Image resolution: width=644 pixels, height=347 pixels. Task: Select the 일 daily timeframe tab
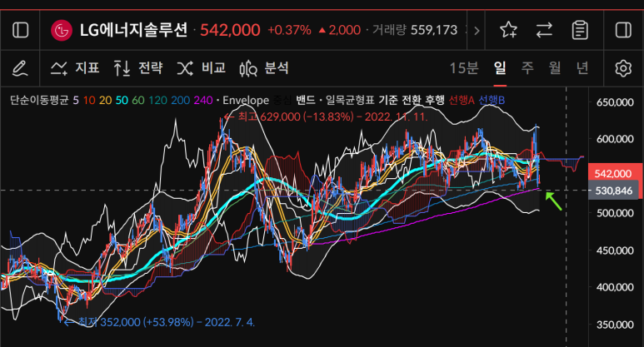(x=500, y=68)
